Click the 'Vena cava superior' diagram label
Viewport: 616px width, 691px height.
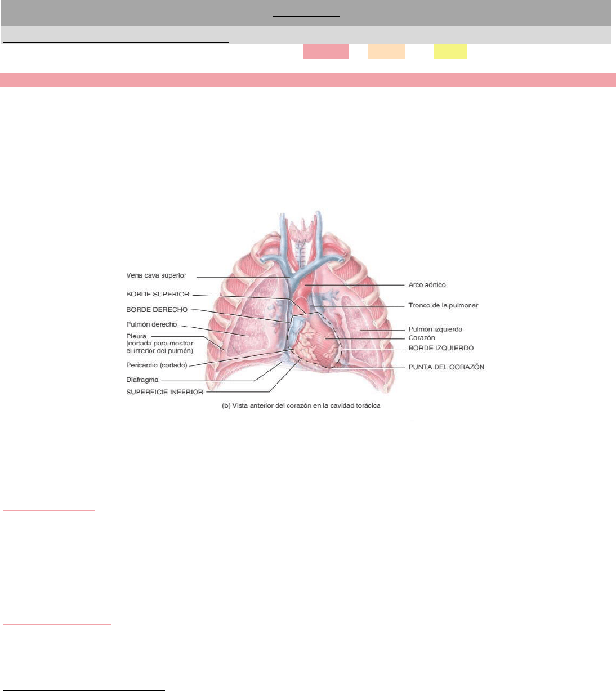[156, 275]
